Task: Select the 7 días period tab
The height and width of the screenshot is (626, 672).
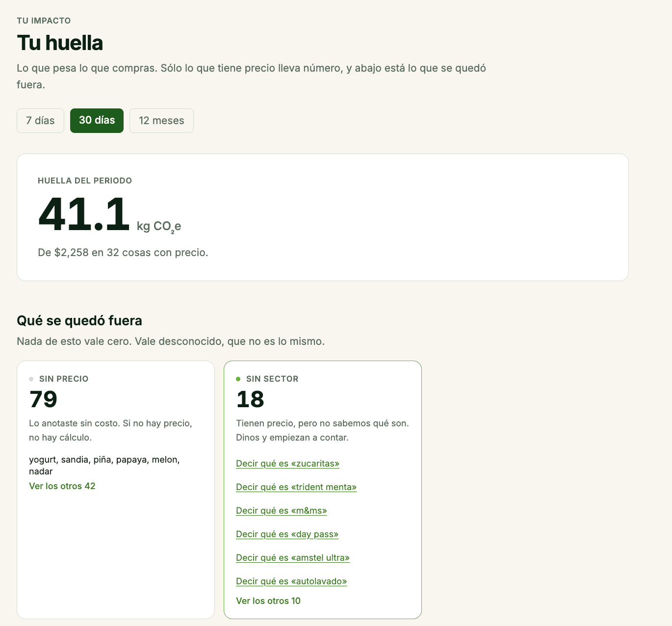Action: [40, 121]
